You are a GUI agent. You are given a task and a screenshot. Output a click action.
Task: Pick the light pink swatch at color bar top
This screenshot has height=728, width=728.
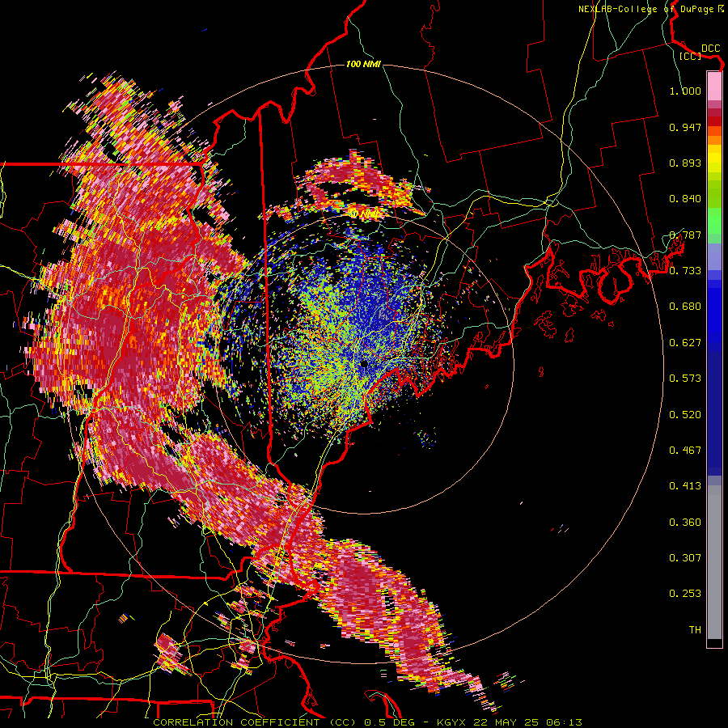714,87
